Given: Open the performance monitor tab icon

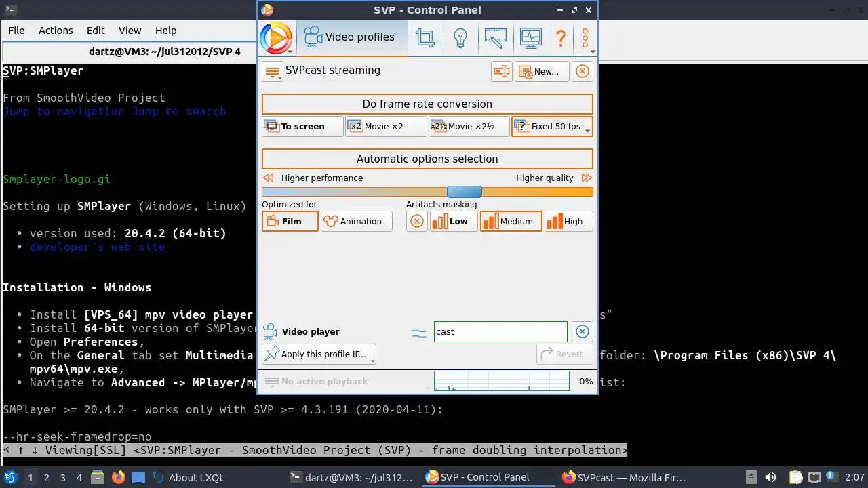Looking at the screenshot, I should click(x=530, y=38).
